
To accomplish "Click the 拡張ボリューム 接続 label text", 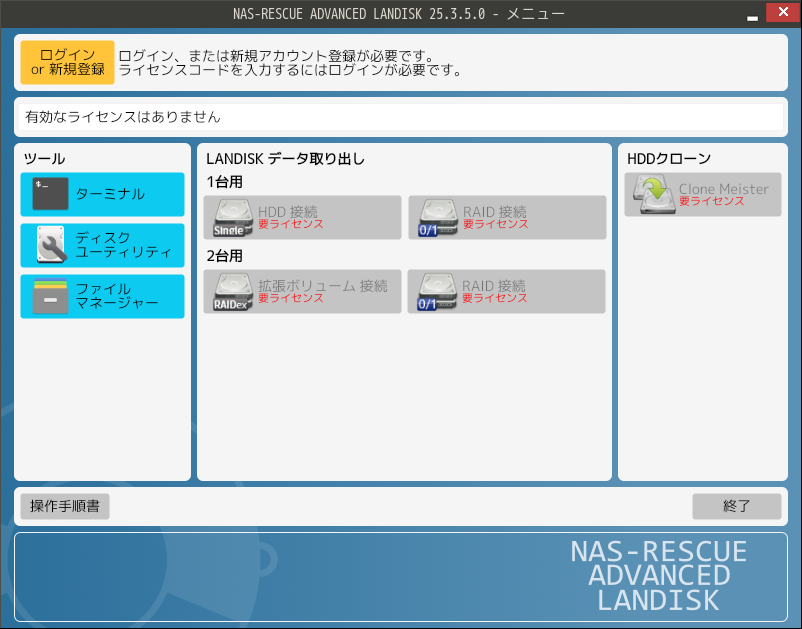I will [322, 285].
